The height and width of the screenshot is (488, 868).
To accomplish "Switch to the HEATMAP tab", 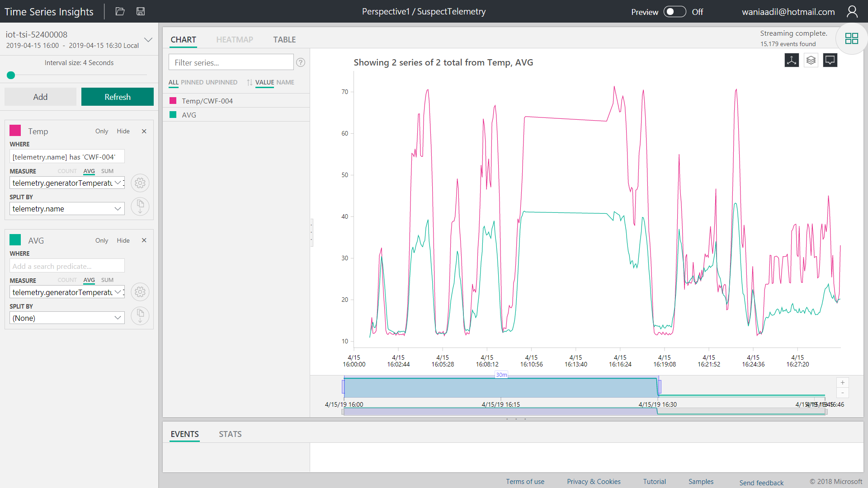I will [x=235, y=40].
